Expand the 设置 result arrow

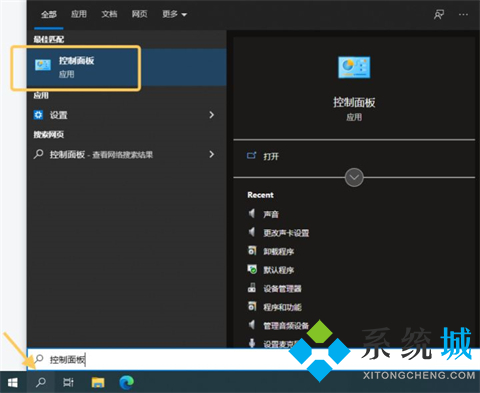pos(211,115)
